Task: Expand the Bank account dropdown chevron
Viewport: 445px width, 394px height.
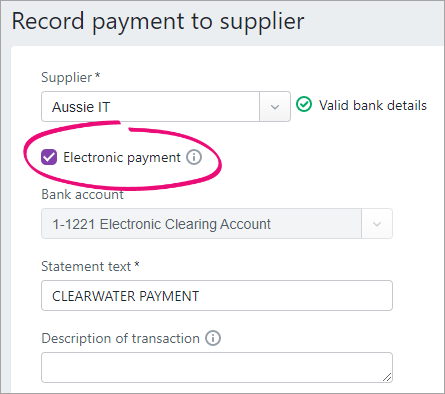Action: coord(377,224)
